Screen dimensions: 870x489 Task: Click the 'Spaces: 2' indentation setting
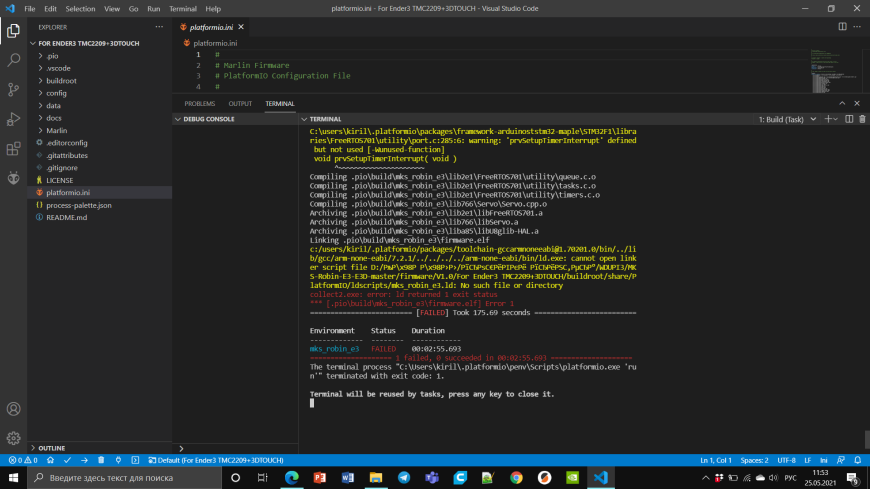tap(754, 460)
